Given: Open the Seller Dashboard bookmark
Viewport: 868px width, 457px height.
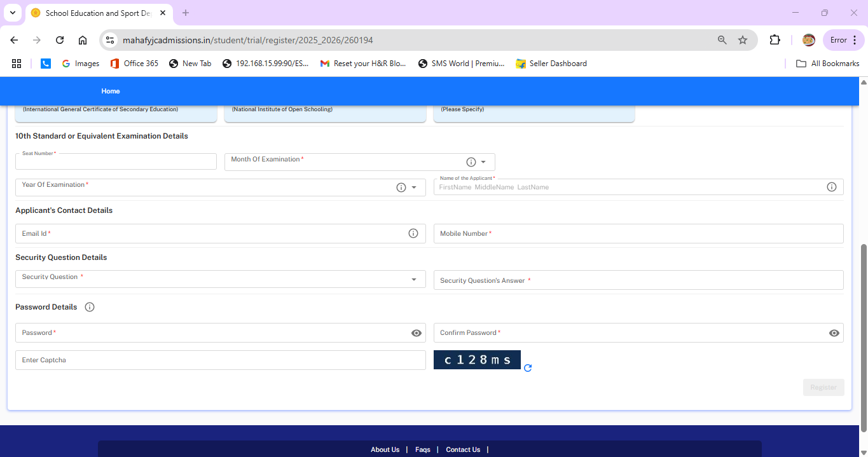Looking at the screenshot, I should coord(551,64).
